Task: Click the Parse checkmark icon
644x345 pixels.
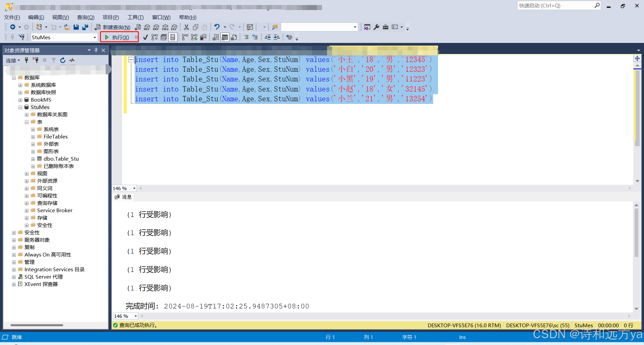Action: pos(145,37)
